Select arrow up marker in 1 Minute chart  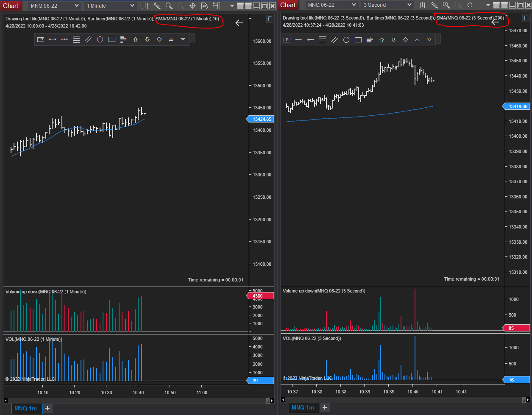[136, 39]
